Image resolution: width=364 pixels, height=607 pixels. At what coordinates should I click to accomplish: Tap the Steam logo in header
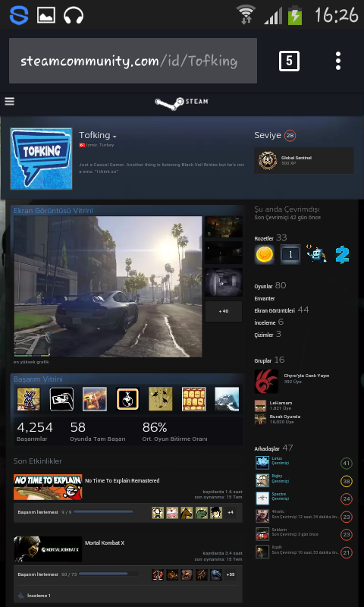click(x=182, y=102)
